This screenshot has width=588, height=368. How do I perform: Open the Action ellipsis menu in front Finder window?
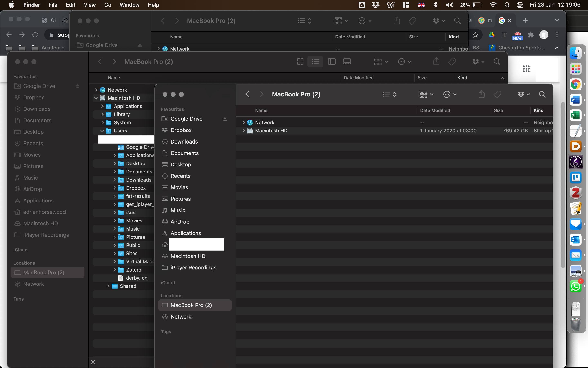point(450,94)
